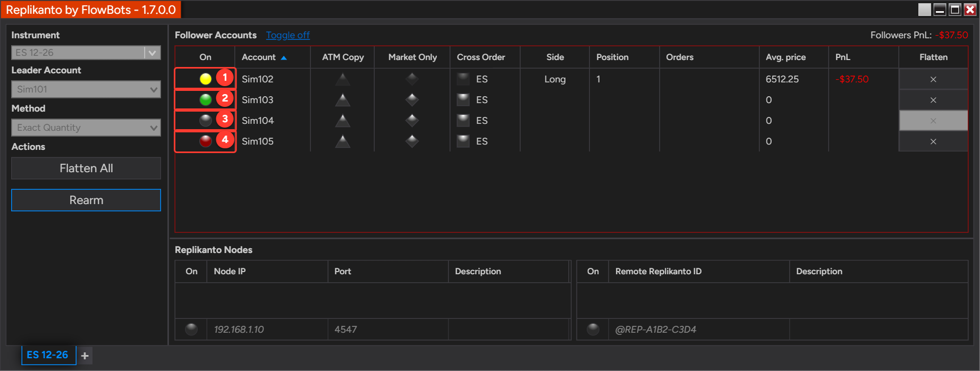Toggle the On indicator for Sim104
This screenshot has height=371, width=980.
pyautogui.click(x=205, y=120)
